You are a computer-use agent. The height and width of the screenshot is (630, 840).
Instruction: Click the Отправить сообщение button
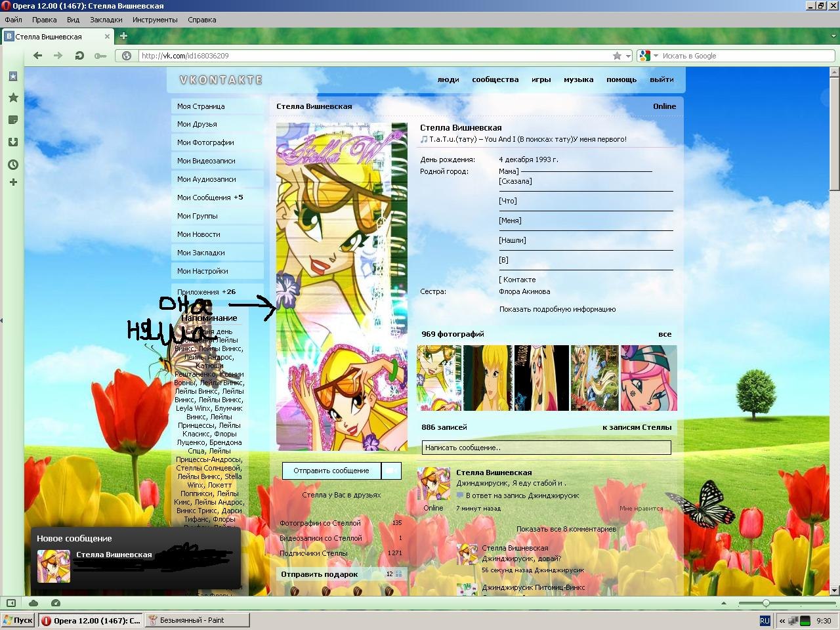click(x=331, y=471)
